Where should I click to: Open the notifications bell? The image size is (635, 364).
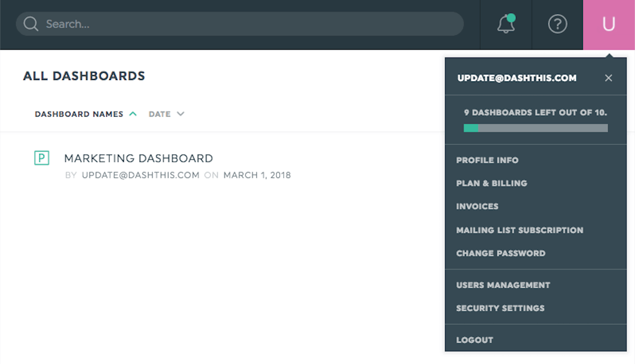click(506, 24)
